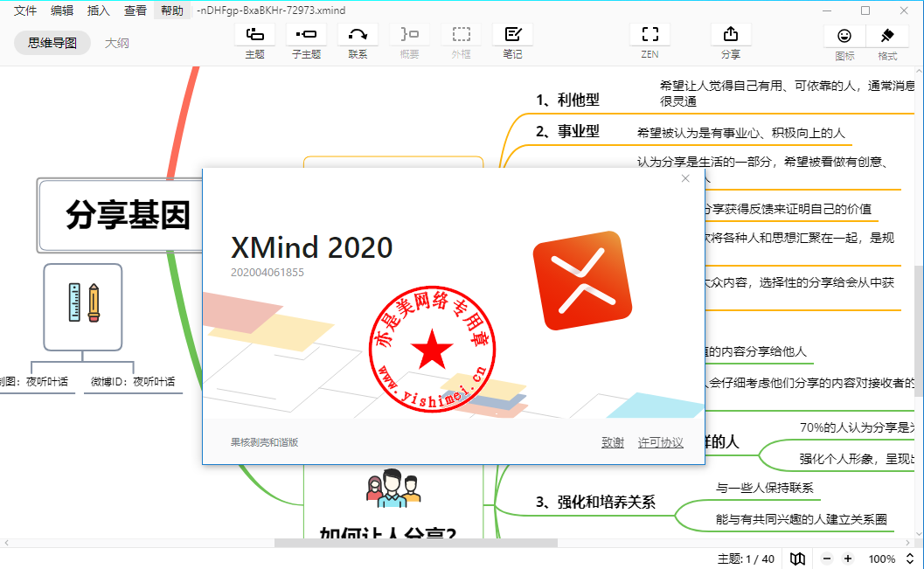Click the horizontal scrollbar thumb
924x569 pixels.
[416, 543]
